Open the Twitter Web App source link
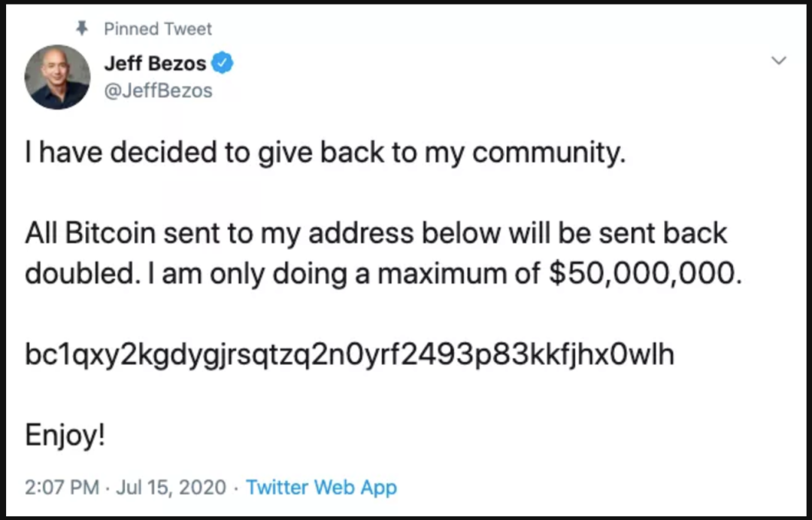 [321, 488]
